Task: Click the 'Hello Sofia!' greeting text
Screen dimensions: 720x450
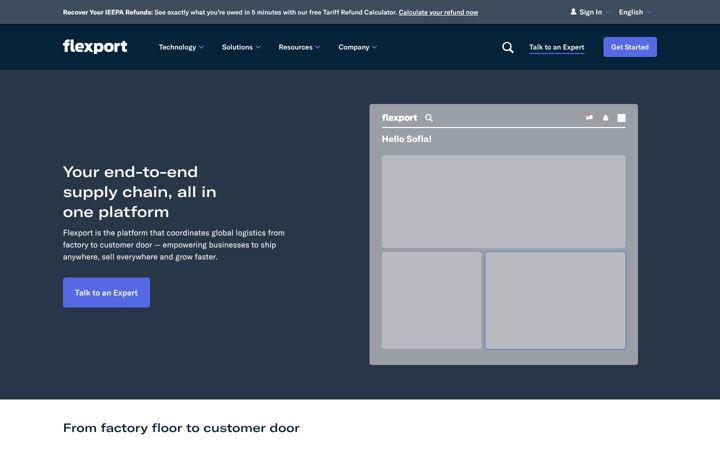Action: click(406, 139)
